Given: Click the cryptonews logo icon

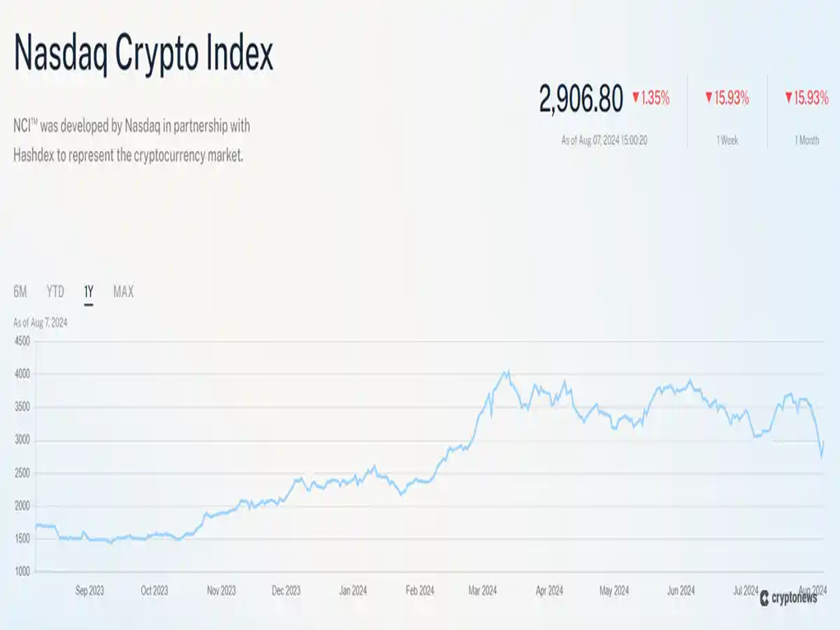Looking at the screenshot, I should [x=765, y=598].
